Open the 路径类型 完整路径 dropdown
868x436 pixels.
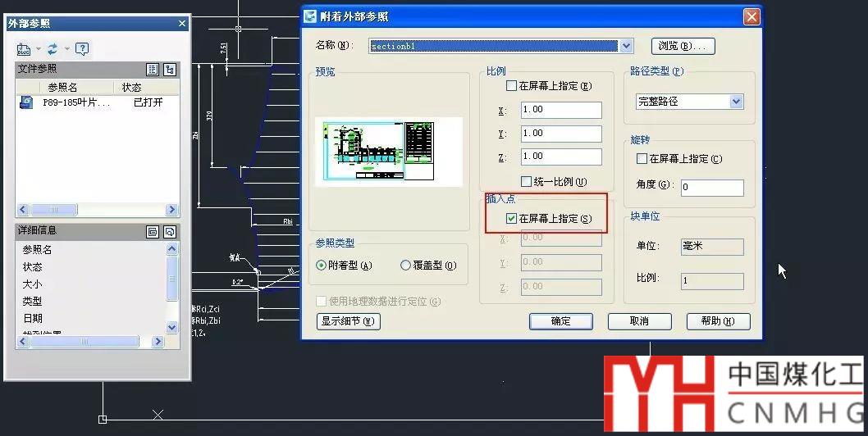point(689,102)
